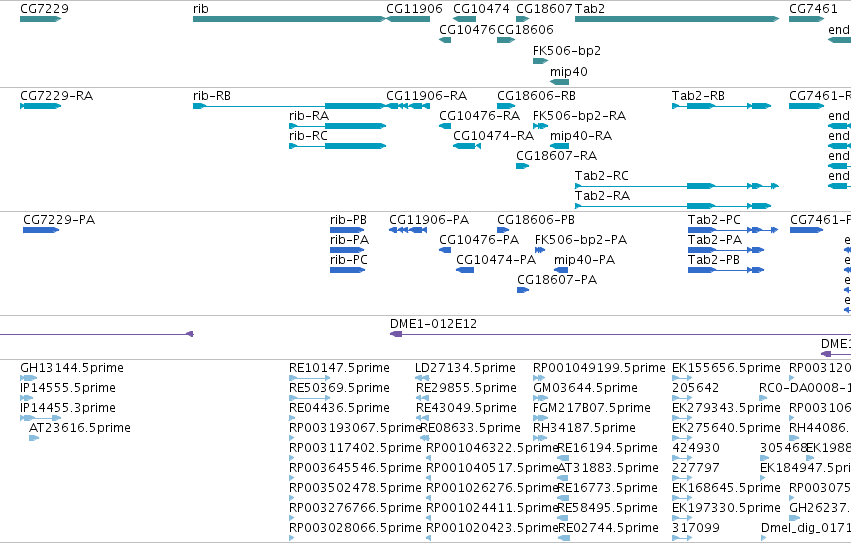Select the Tab2-PB protein
This screenshot has height=543, width=851.
[x=726, y=270]
